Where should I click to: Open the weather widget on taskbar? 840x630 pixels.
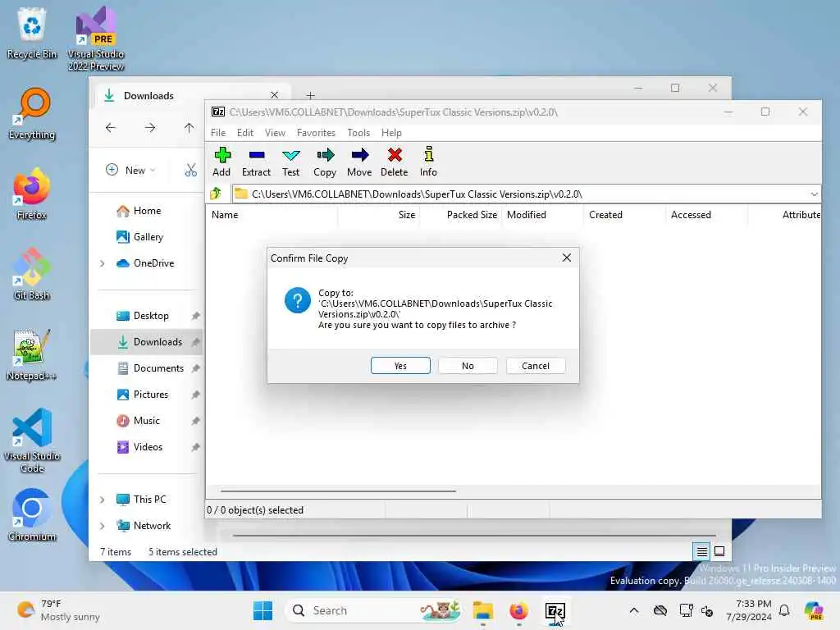pyautogui.click(x=58, y=610)
